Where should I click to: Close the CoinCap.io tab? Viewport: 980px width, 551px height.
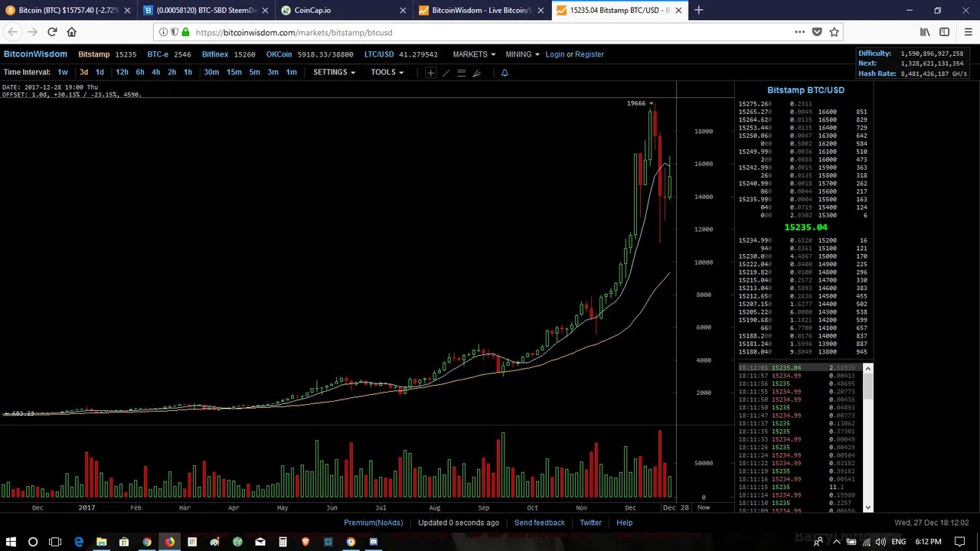pos(403,10)
